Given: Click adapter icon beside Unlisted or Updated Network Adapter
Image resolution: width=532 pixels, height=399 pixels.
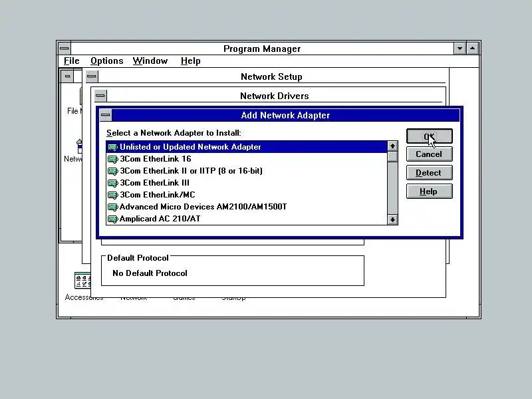Looking at the screenshot, I should [x=112, y=147].
